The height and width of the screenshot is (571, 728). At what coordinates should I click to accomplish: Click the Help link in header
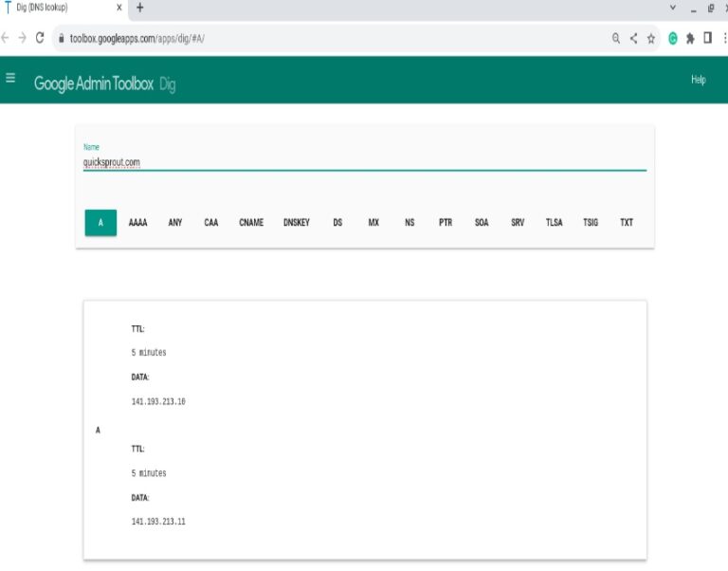(698, 80)
